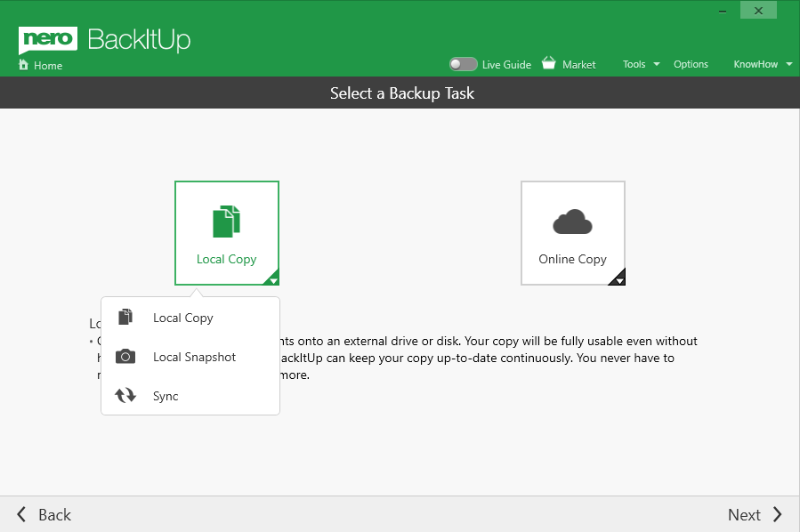Select Sync from the popup menu

point(166,396)
